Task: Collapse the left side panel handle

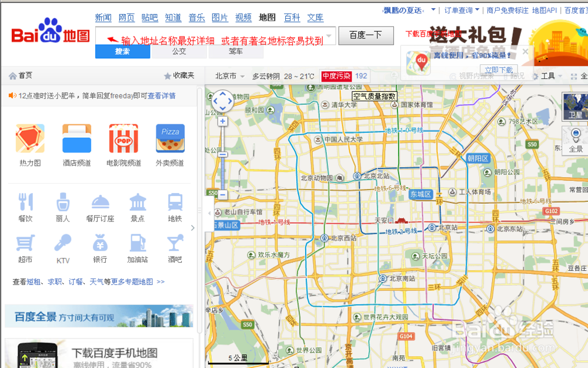Action: pyautogui.click(x=209, y=213)
